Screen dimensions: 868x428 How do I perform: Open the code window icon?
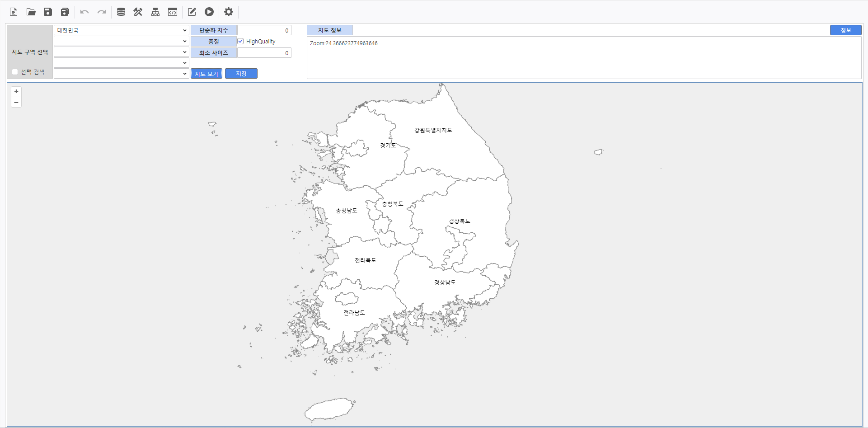pyautogui.click(x=173, y=12)
